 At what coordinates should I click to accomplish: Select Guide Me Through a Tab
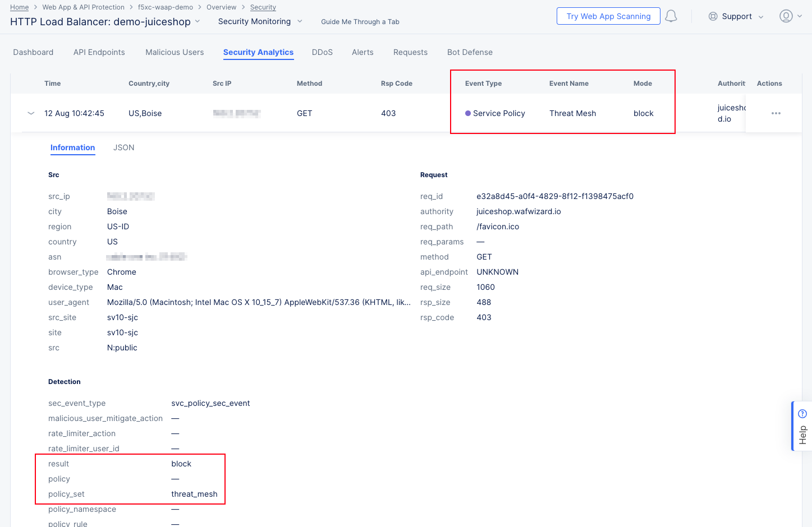pos(360,21)
